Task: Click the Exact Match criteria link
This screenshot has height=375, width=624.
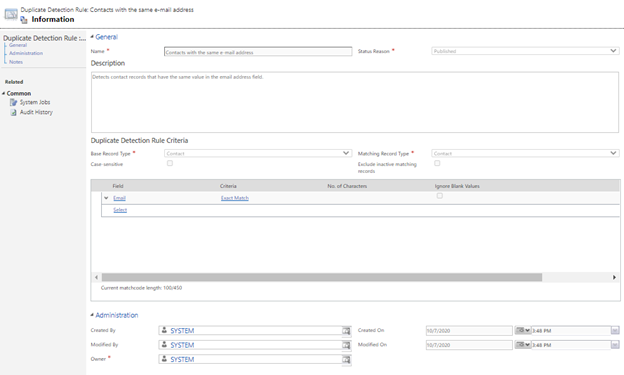Action: pos(235,198)
